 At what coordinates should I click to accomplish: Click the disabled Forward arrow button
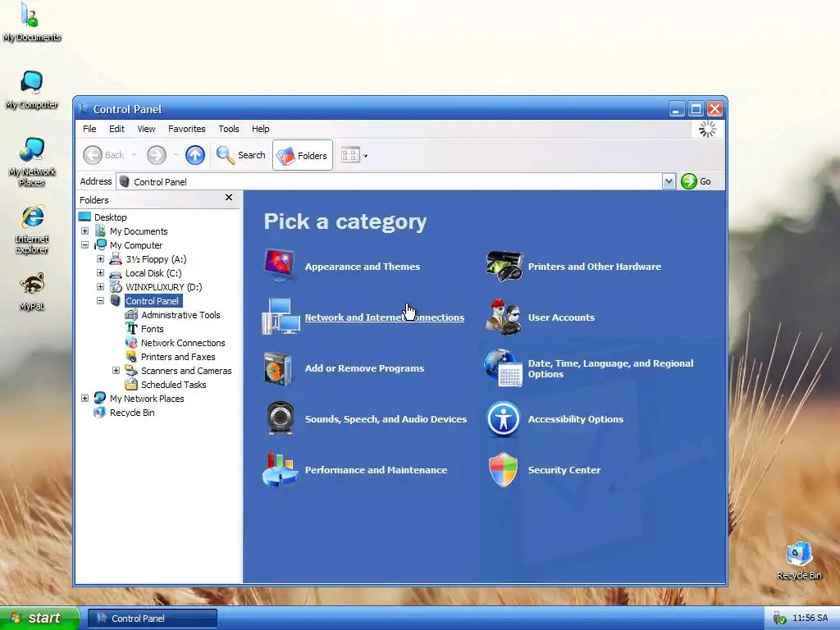click(157, 155)
